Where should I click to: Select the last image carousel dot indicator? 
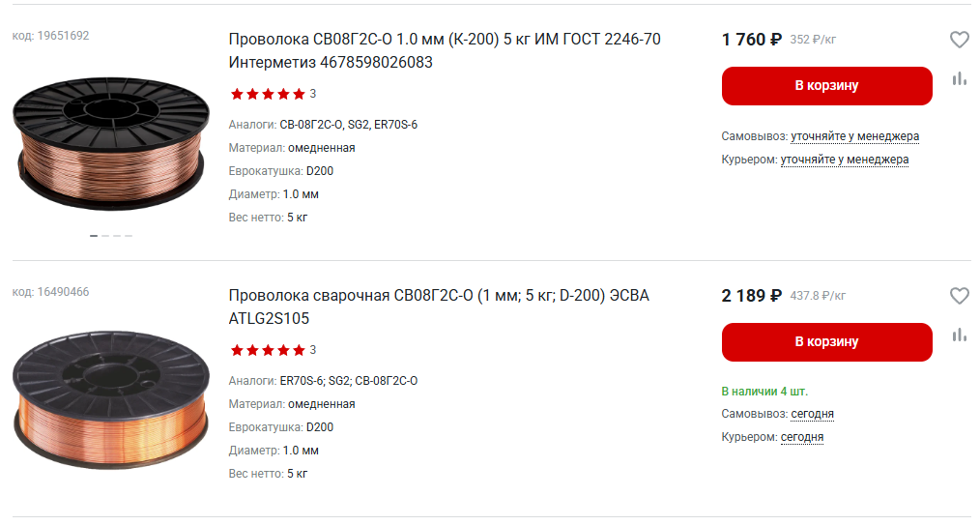[129, 236]
